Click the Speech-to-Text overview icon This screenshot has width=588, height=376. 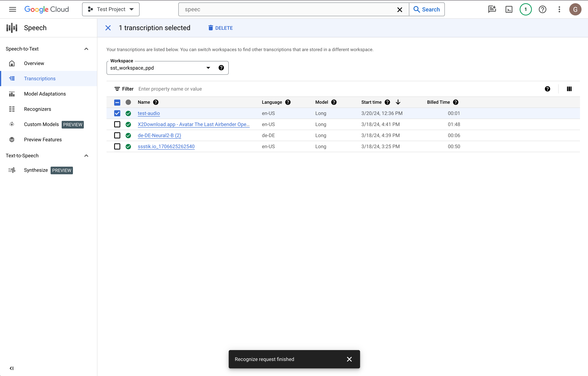(12, 63)
